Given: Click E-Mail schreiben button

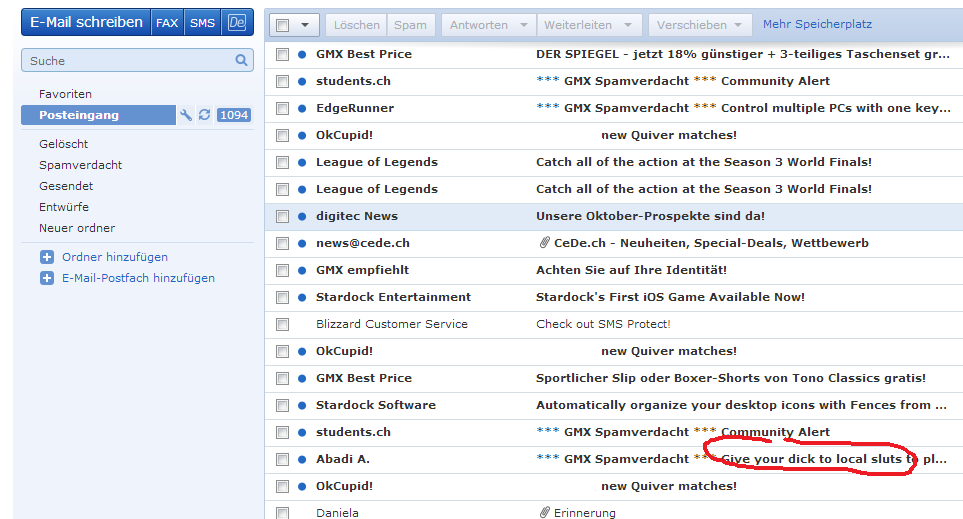Looking at the screenshot, I should [x=86, y=23].
